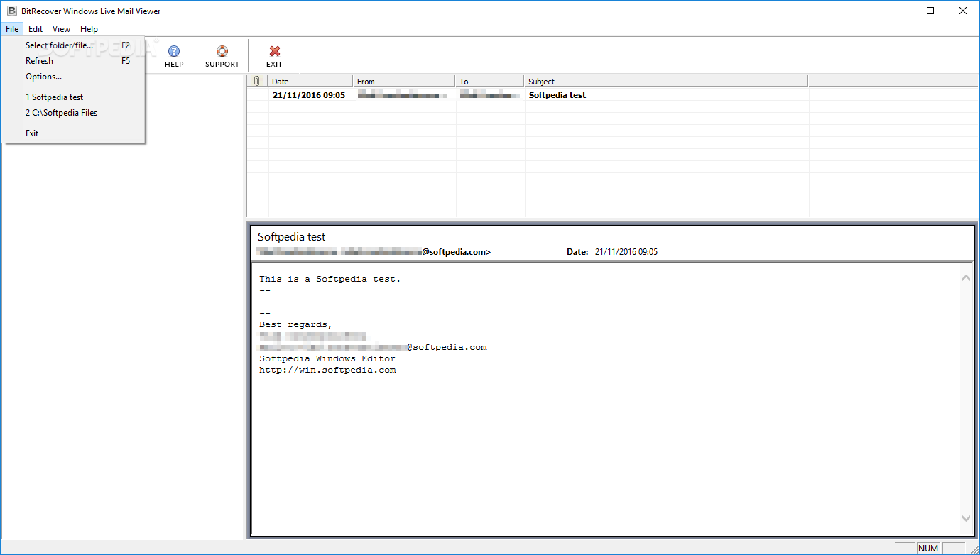
Task: Click the 'Softpedia Windows Editor' line
Action: point(327,358)
